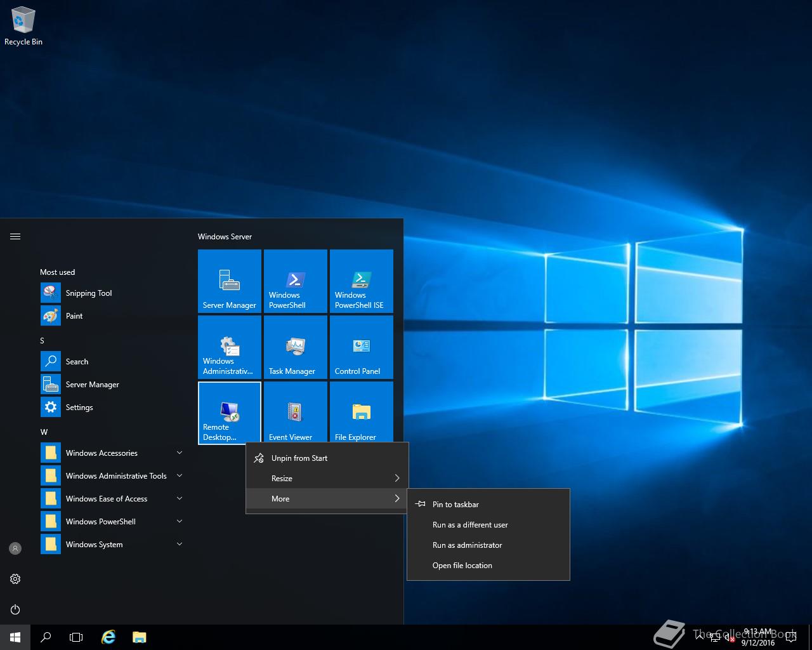Open Task View on the taskbar

tap(76, 637)
